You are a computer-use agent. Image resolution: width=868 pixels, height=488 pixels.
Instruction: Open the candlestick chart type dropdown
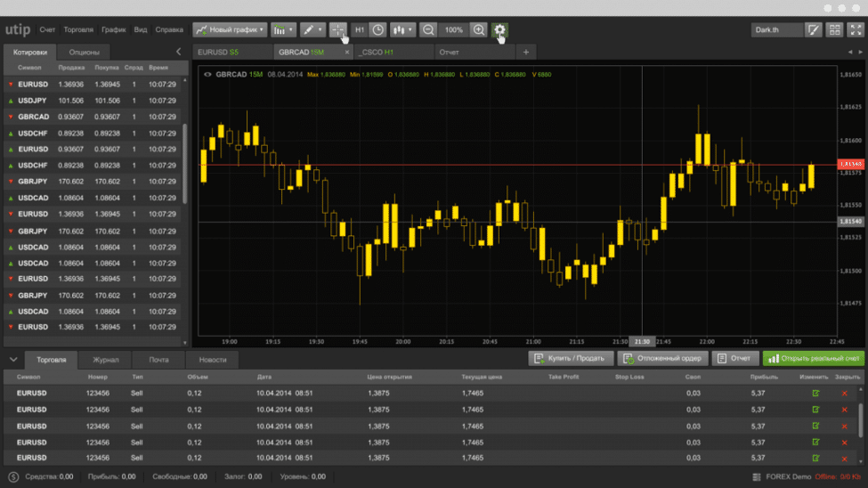coord(402,30)
